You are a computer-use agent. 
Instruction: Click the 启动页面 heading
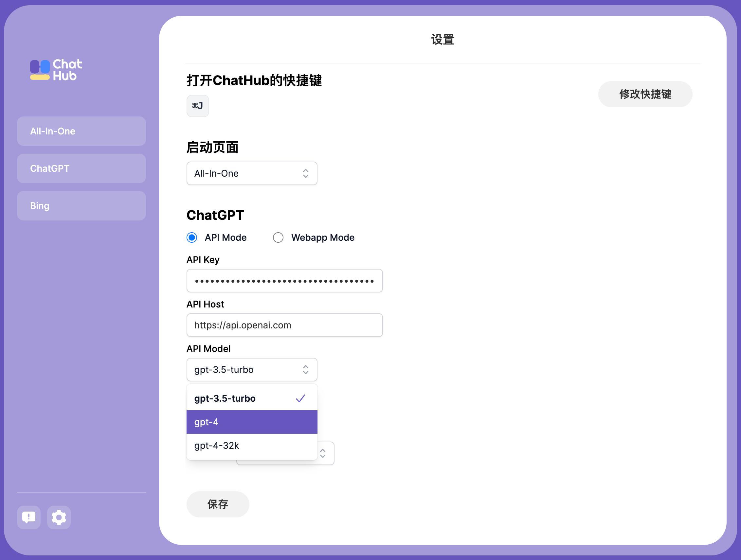(x=212, y=147)
